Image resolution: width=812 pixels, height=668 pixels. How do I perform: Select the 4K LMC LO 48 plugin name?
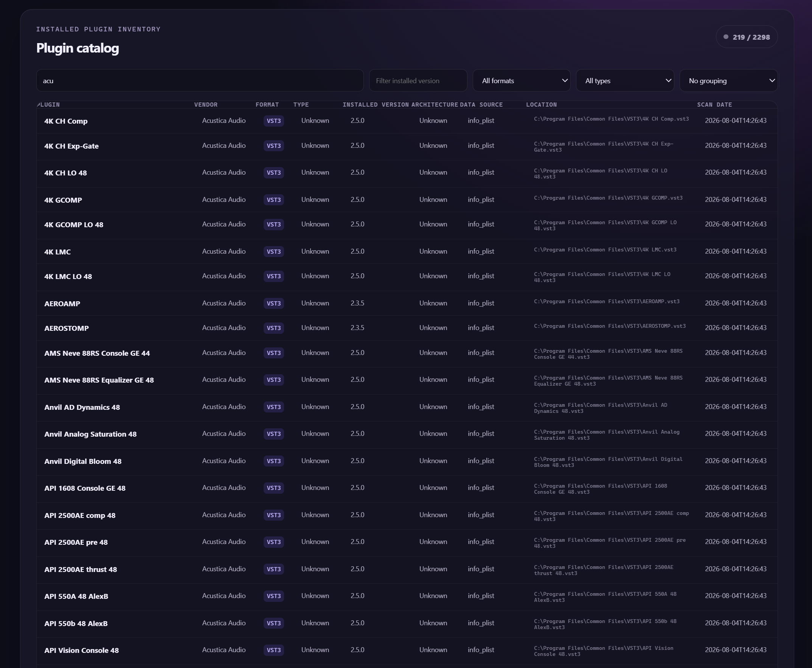[x=68, y=276]
